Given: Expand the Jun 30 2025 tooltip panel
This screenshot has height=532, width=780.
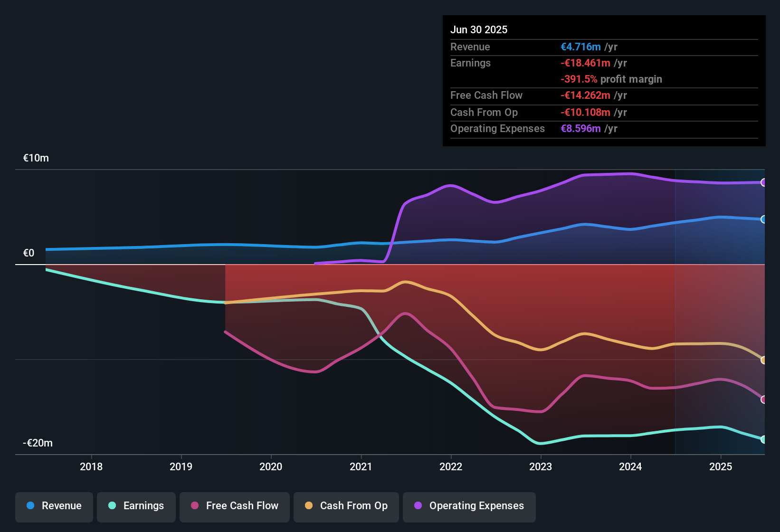Looking at the screenshot, I should [x=603, y=81].
